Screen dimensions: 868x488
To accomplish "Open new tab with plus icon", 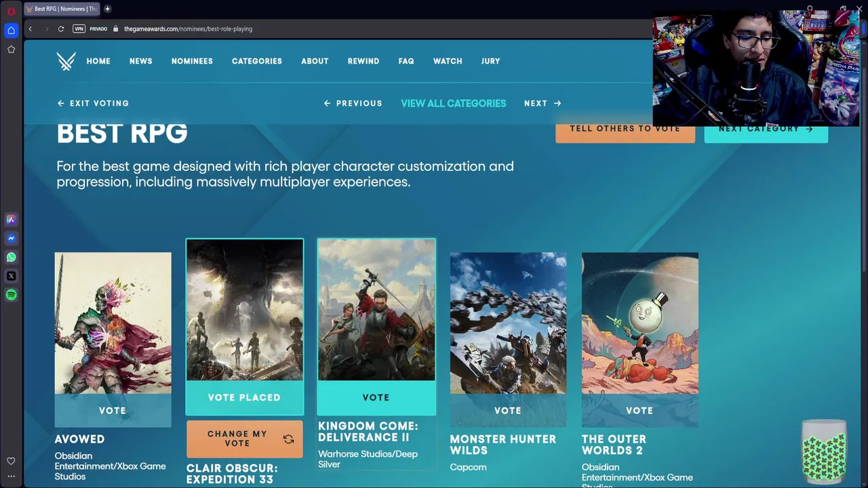I will pos(107,9).
